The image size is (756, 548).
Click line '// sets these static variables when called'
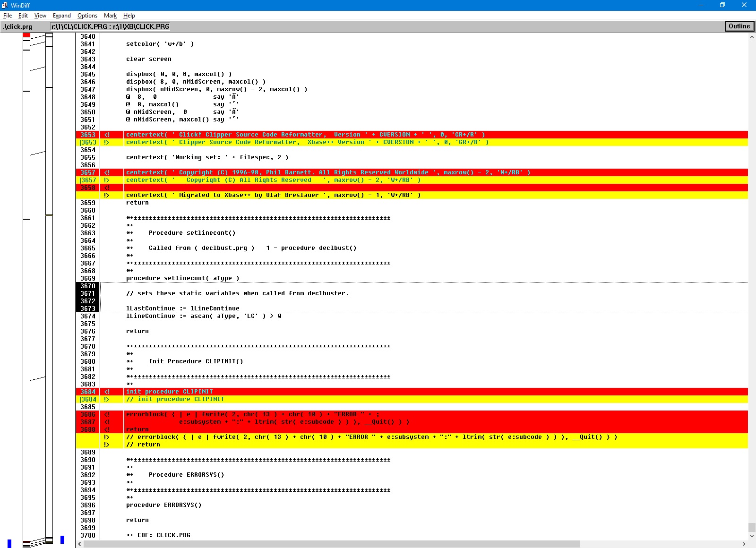point(237,293)
